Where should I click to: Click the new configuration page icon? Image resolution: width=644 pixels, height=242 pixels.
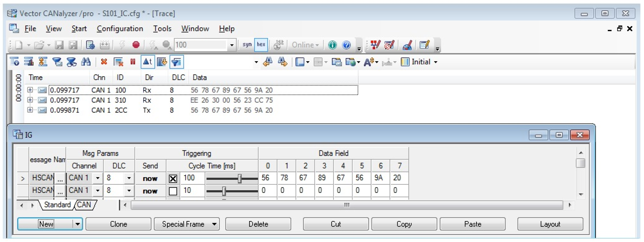(19, 45)
